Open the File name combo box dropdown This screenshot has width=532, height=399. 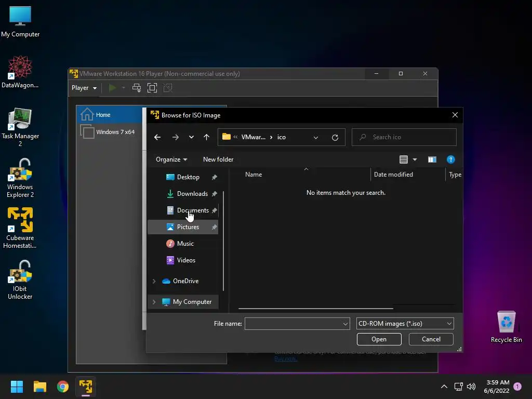(x=345, y=324)
